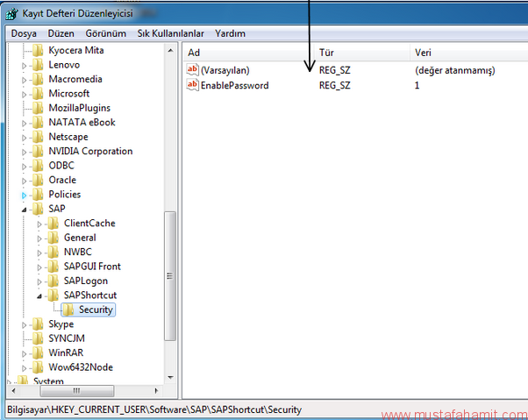Click the Registry Editor title bar icon
Image resolution: width=528 pixels, height=420 pixels.
pyautogui.click(x=11, y=14)
